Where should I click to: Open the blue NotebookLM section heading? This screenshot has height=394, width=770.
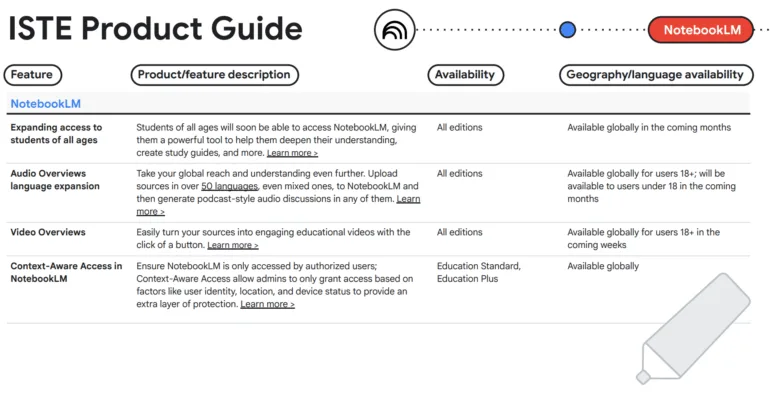pyautogui.click(x=46, y=104)
